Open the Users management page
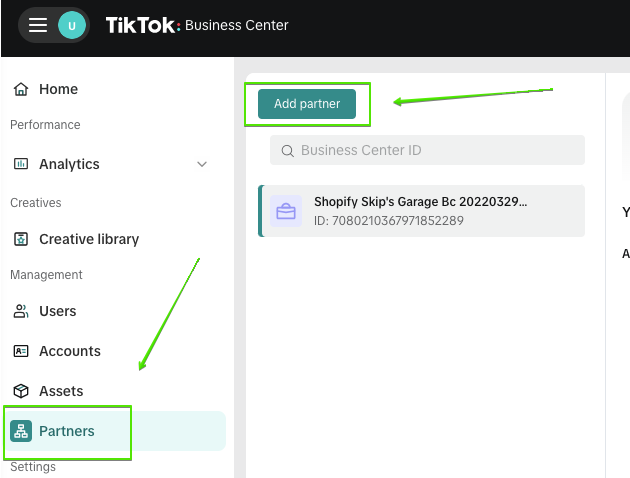Image resolution: width=630 pixels, height=478 pixels. 57,311
